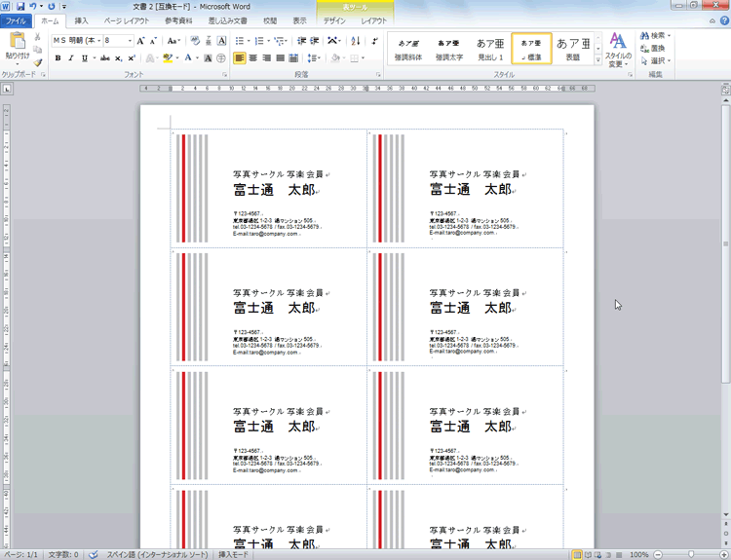Click the show paragraph marks icon
The width and height of the screenshot is (731, 560).
tap(374, 41)
